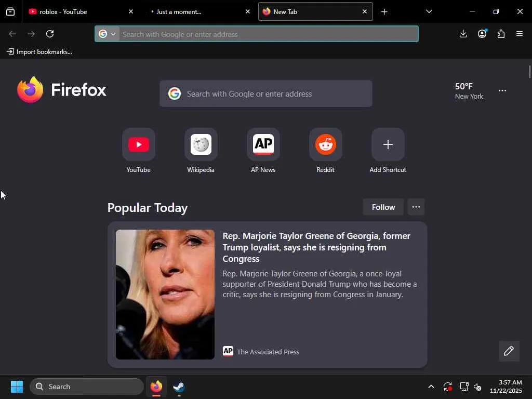This screenshot has height=399, width=532.
Task: Open the Extensions puzzle icon
Action: 501,34
